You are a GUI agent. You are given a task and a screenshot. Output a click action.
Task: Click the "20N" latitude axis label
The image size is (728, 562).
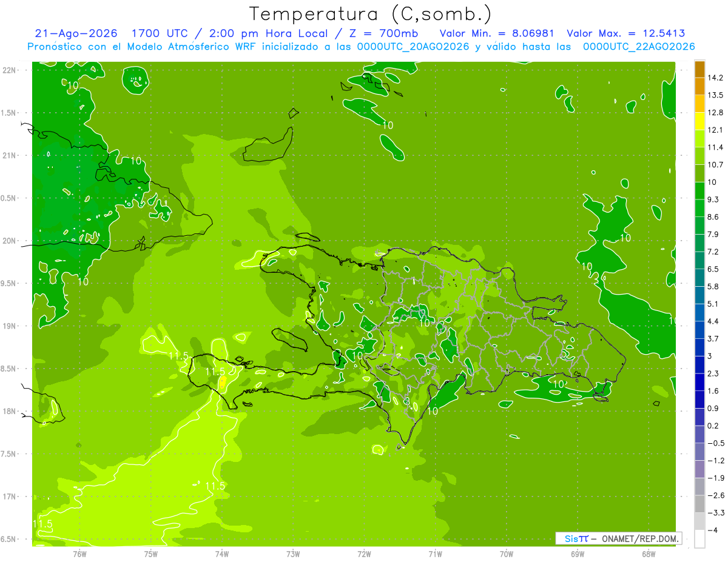[8, 241]
